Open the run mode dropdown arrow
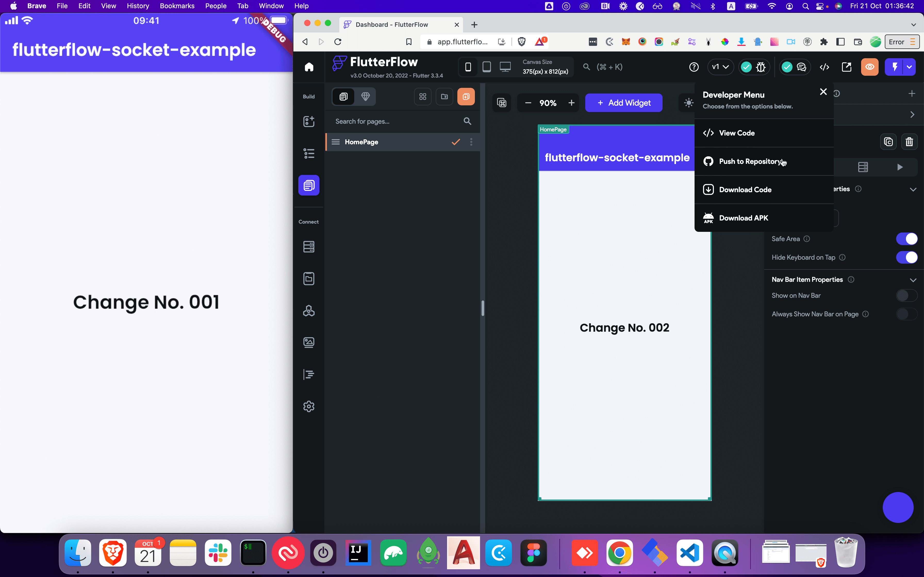 (x=909, y=67)
